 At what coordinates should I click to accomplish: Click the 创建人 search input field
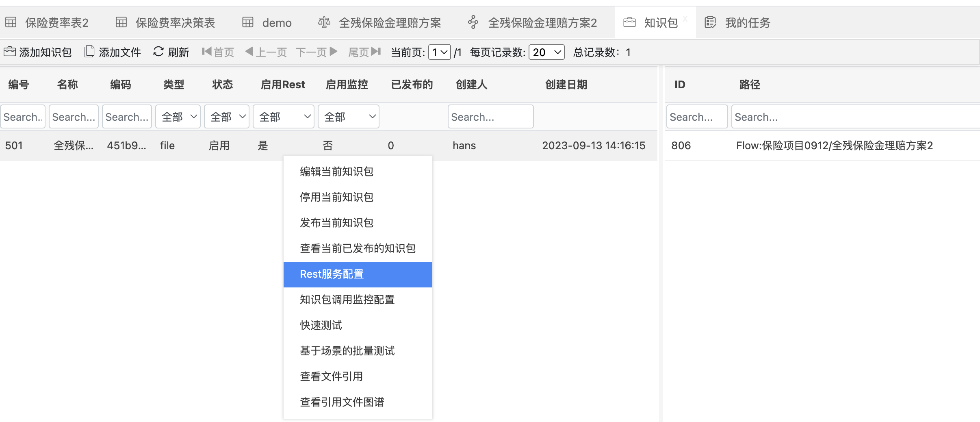[490, 117]
